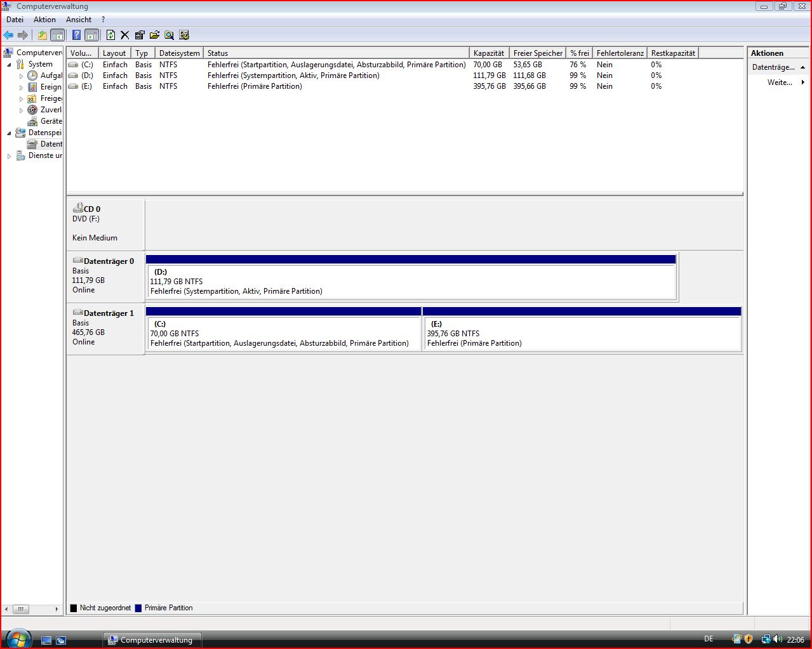Click the blue Back arrow in toolbar
This screenshot has height=649, width=812.
click(x=8, y=36)
